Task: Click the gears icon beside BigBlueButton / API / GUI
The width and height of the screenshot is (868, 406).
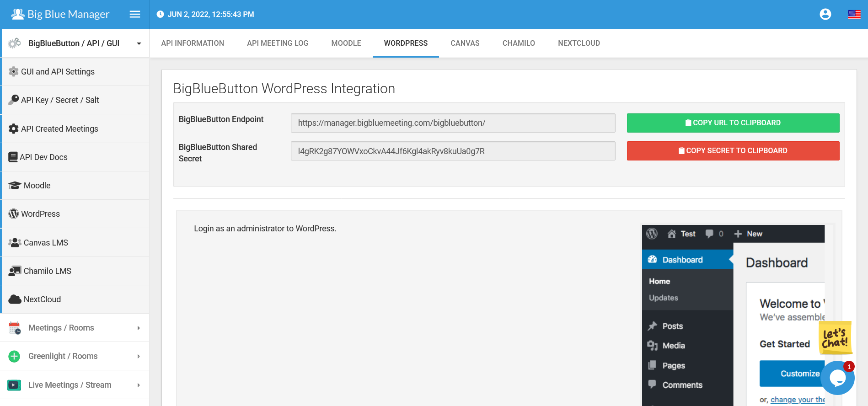Action: click(x=15, y=43)
